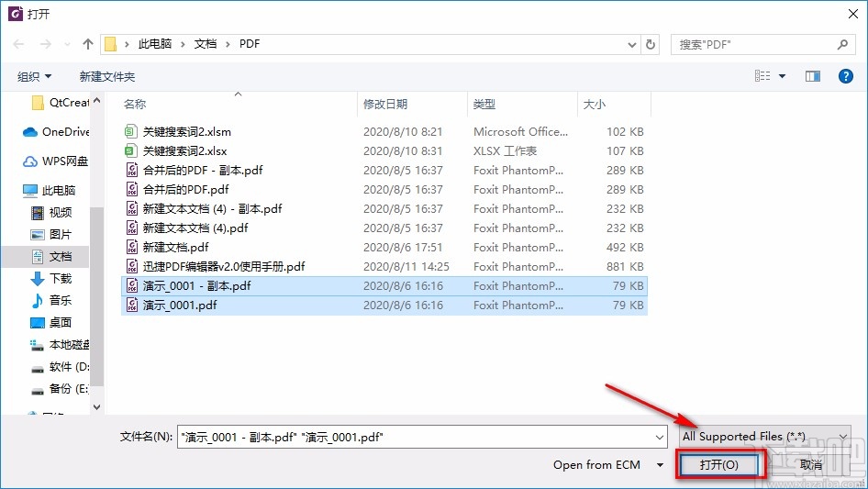Click Open from ECM button
Screen dimensions: 868x489
[596, 465]
